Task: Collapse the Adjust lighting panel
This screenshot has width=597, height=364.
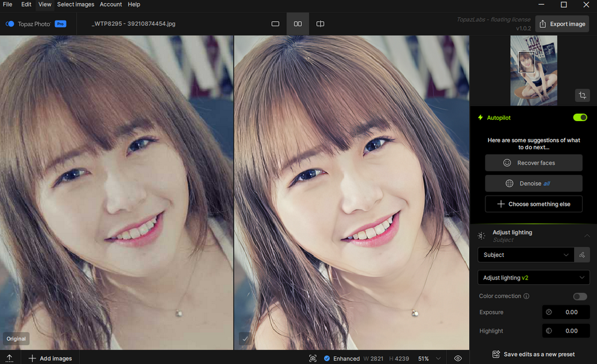Action: click(x=587, y=236)
